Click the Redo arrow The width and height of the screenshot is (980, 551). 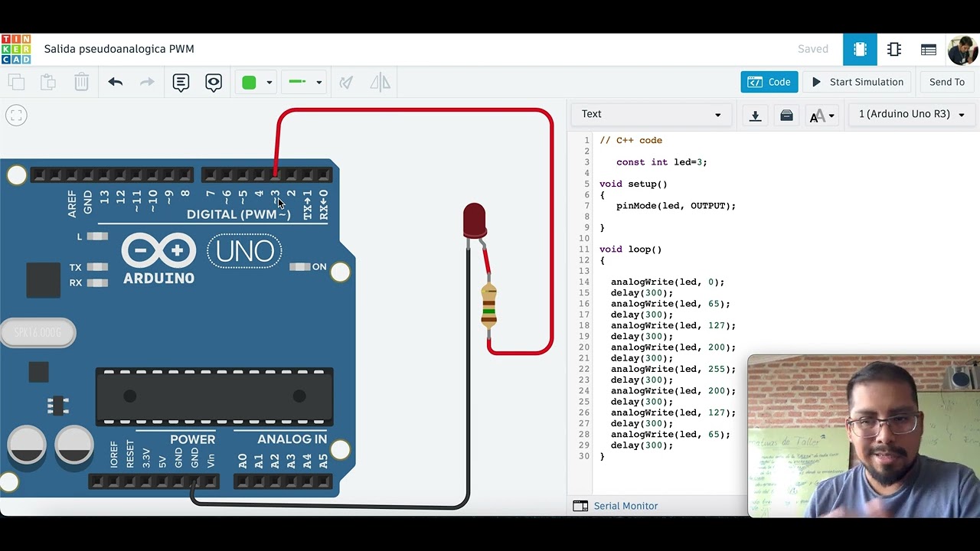(147, 82)
